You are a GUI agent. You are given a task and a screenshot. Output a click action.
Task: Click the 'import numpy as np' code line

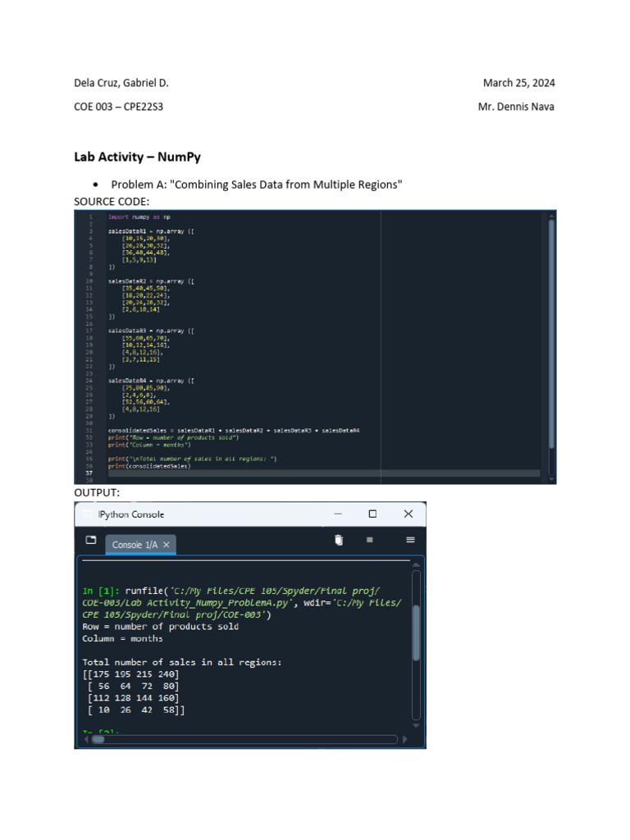[x=139, y=217]
